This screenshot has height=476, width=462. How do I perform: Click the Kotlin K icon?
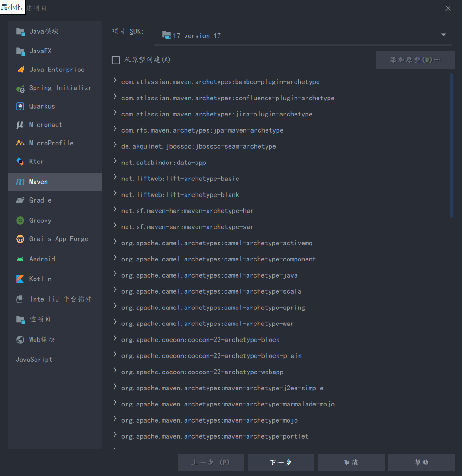pos(20,279)
